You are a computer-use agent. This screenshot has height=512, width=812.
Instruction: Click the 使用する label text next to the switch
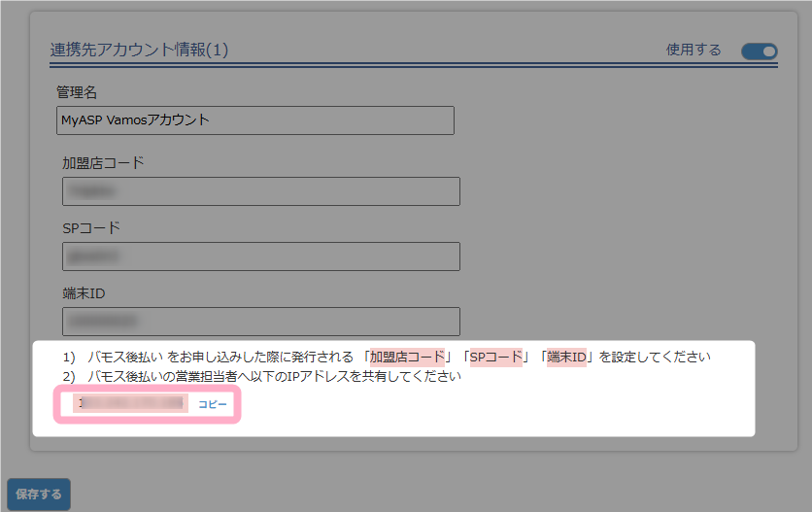[x=694, y=51]
